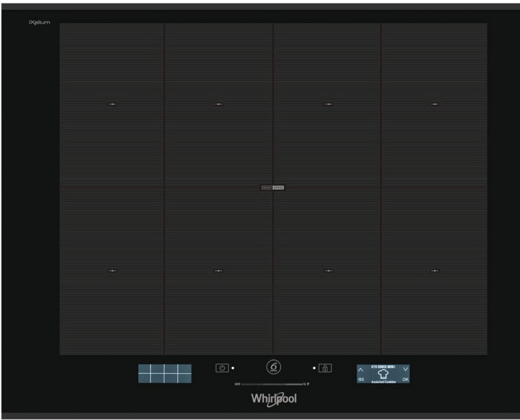Confirm with OK on the display

click(x=405, y=379)
